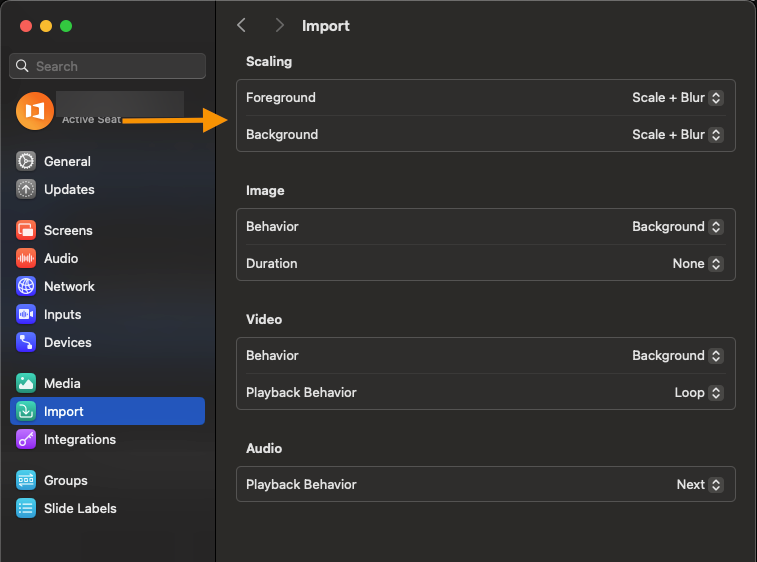Go back with the left chevron
The image size is (757, 562).
[x=242, y=25]
